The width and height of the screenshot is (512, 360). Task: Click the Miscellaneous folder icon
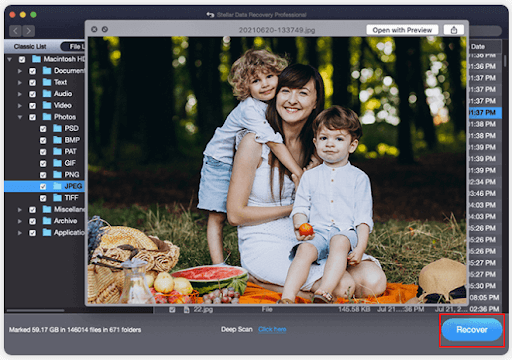[x=47, y=209]
